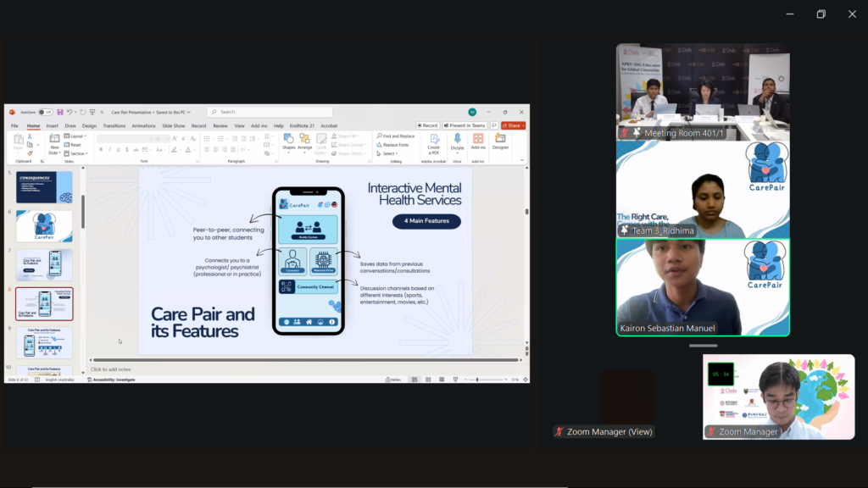Click the notes area 'Click to add notes'
The width and height of the screenshot is (868, 488).
111,369
